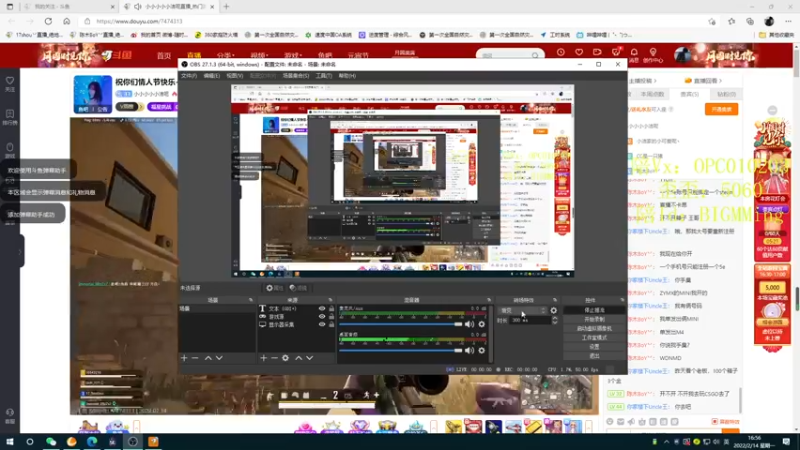Adjust the second mixer channel volume slider

(x=401, y=351)
